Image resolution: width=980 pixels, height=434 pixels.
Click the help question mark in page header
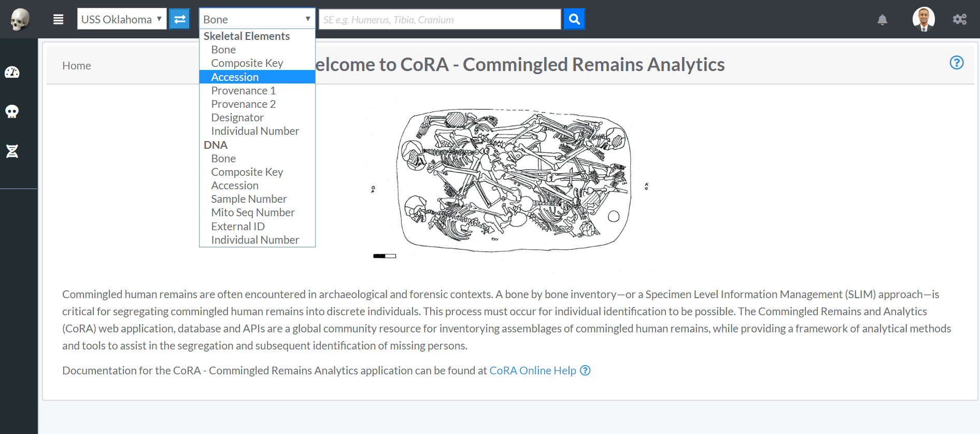pyautogui.click(x=956, y=63)
